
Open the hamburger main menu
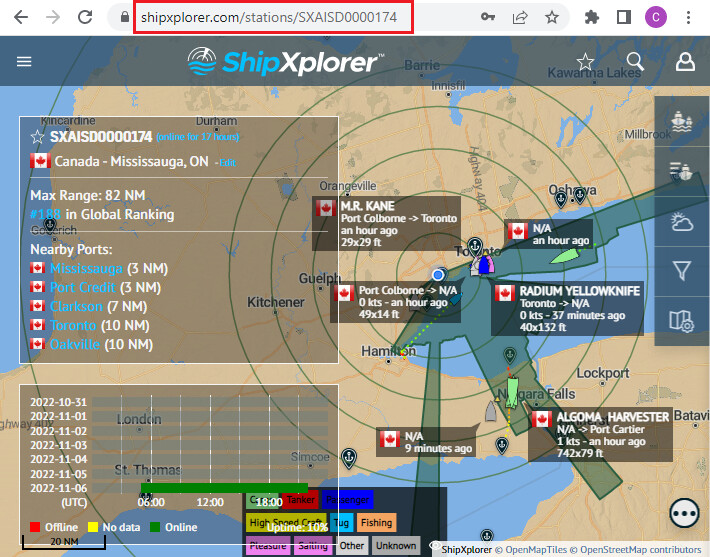click(x=24, y=61)
